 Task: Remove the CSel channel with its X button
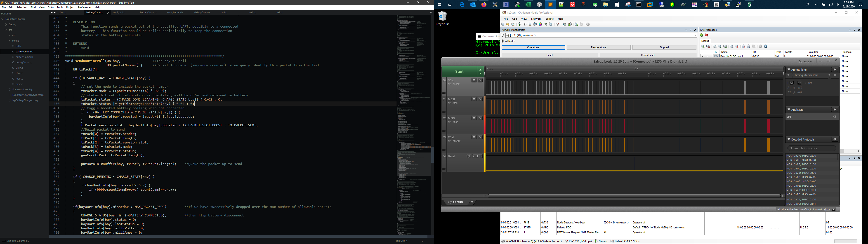click(480, 137)
